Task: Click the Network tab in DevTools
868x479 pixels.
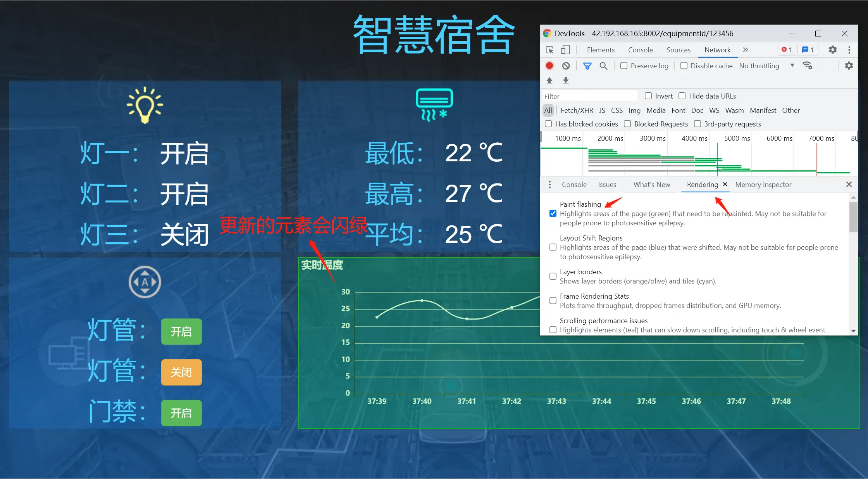Action: (718, 50)
